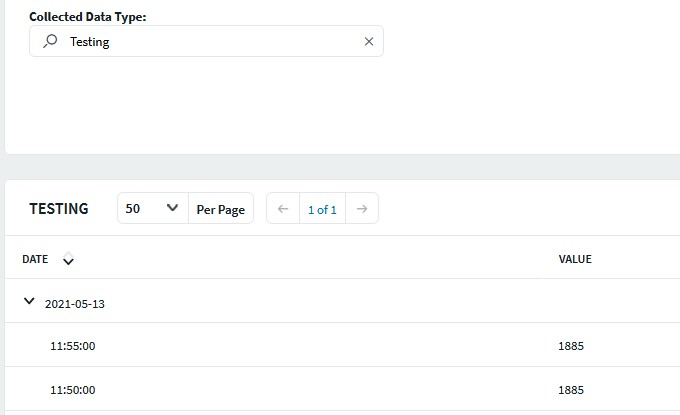Collapse the 2021-05-13 group chevron
680x415 pixels.
(29, 302)
